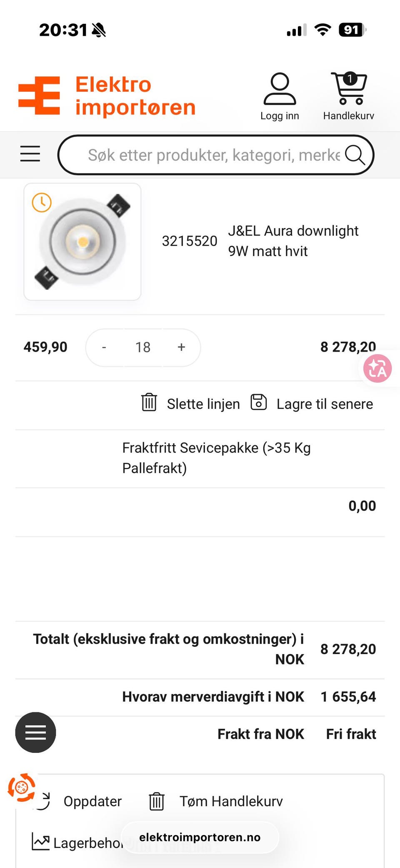Click the Slette linjen trash icon

click(149, 403)
